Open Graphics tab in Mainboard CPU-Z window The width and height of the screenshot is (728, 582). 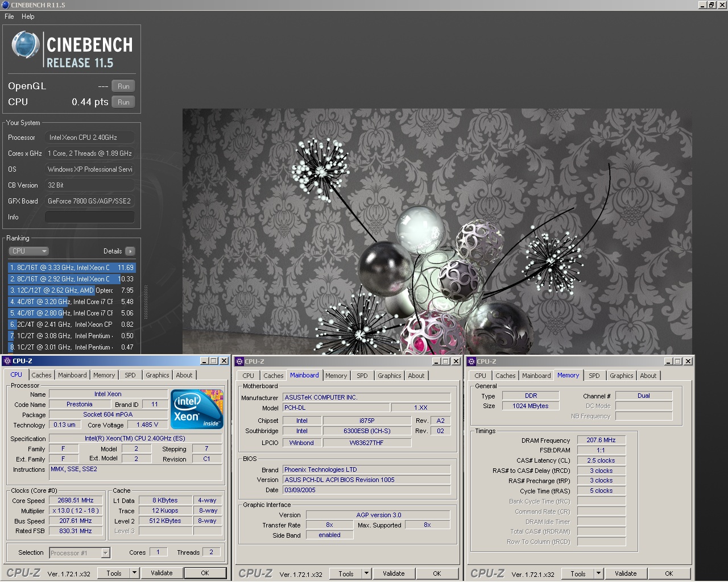point(390,376)
